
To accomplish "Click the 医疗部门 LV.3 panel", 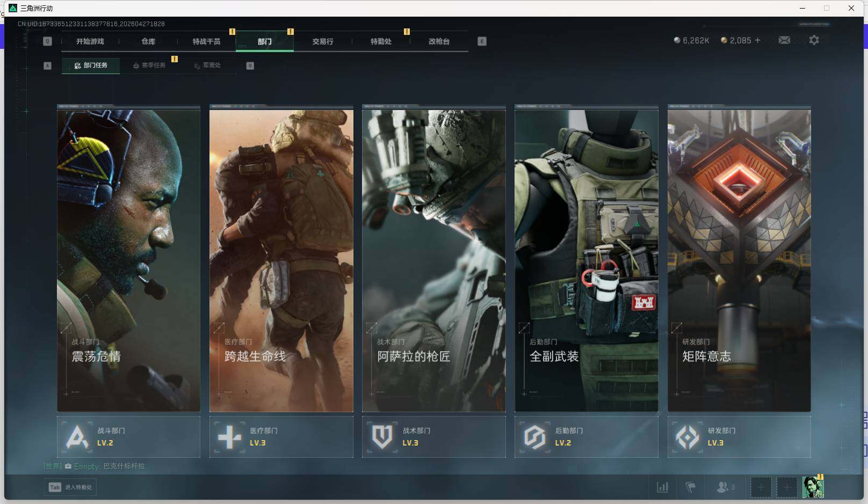I will tap(281, 437).
